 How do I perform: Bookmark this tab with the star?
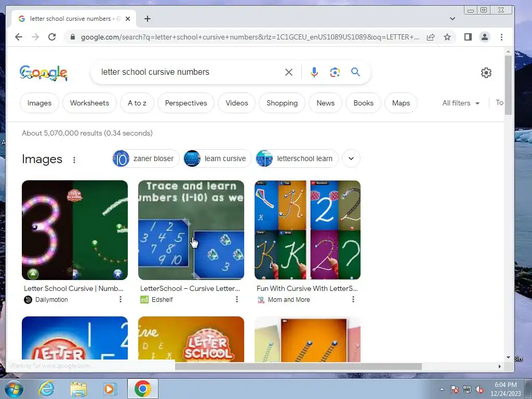pos(447,37)
